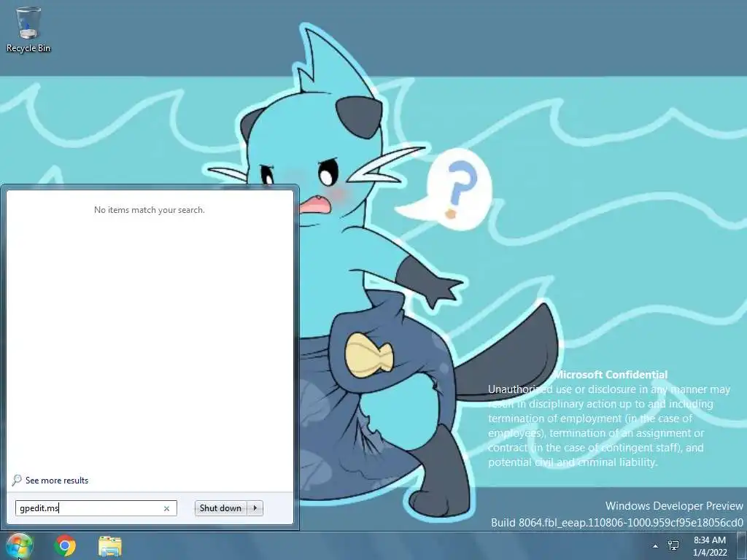Launch Google Chrome from the taskbar

65,545
